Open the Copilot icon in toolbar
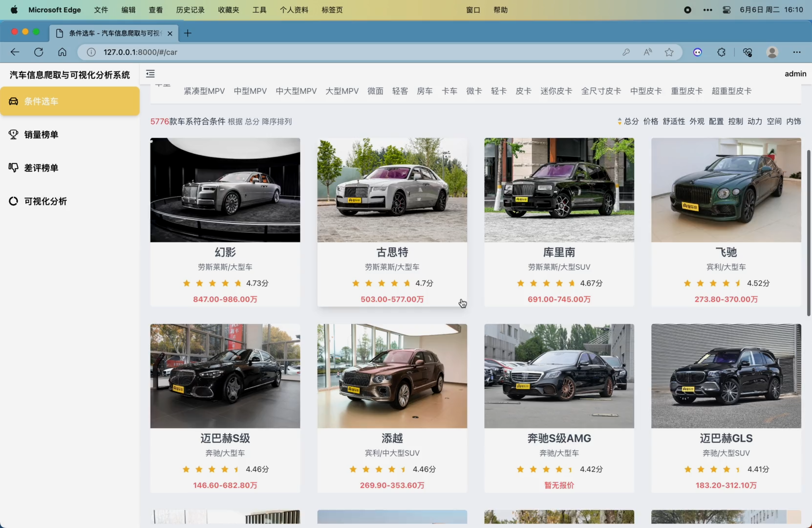The image size is (812, 528). tap(698, 52)
